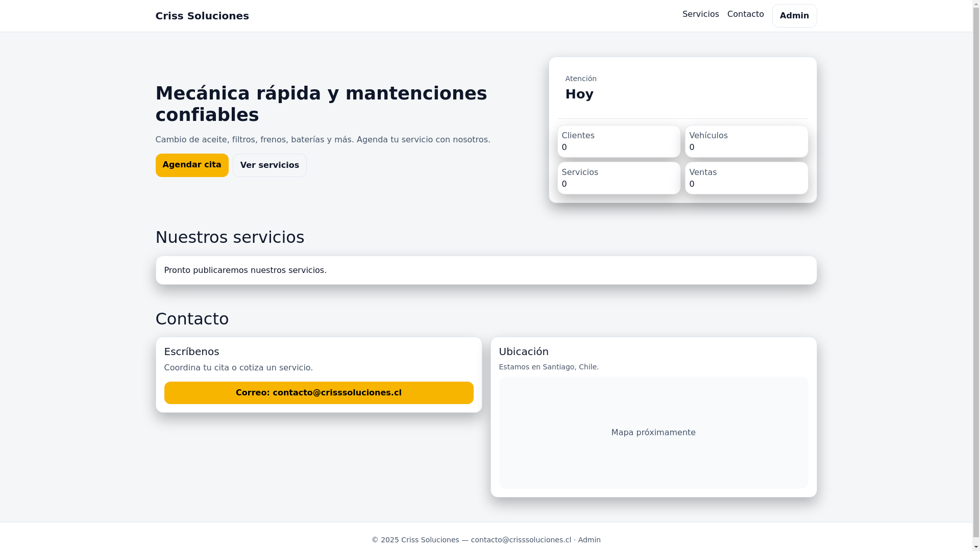Click the Agendar cita button
This screenshot has width=980, height=551.
coord(191,165)
